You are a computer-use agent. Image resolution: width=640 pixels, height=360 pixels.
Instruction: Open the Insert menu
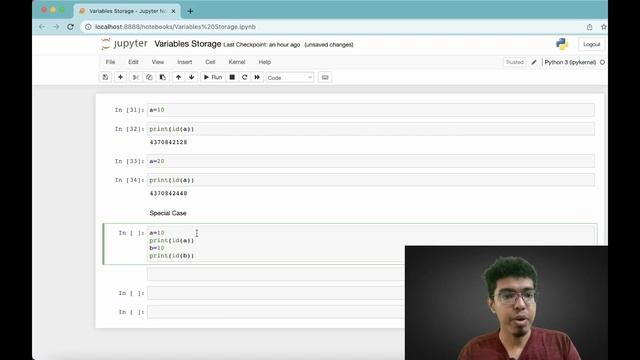(x=184, y=62)
